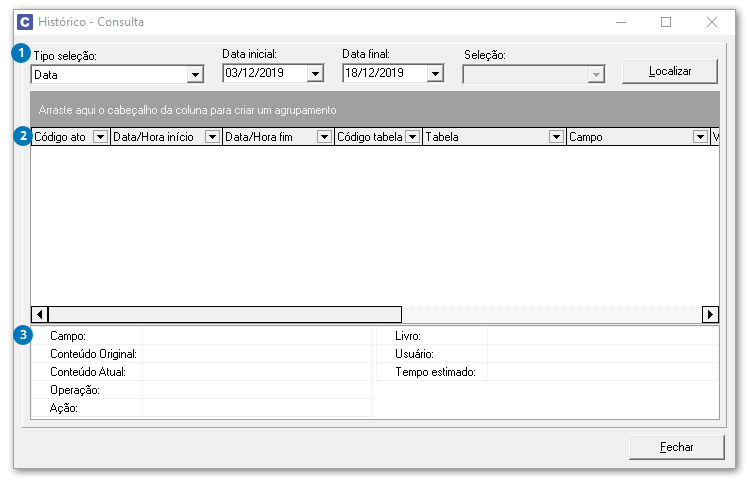Image resolution: width=749 pixels, height=482 pixels.
Task: Open filter arrow for Campo column
Action: coord(700,137)
